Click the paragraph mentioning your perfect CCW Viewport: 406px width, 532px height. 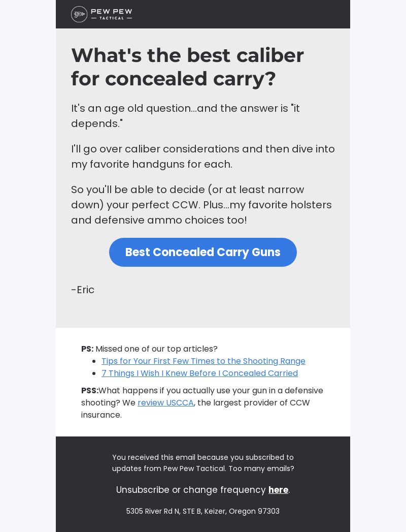point(201,205)
